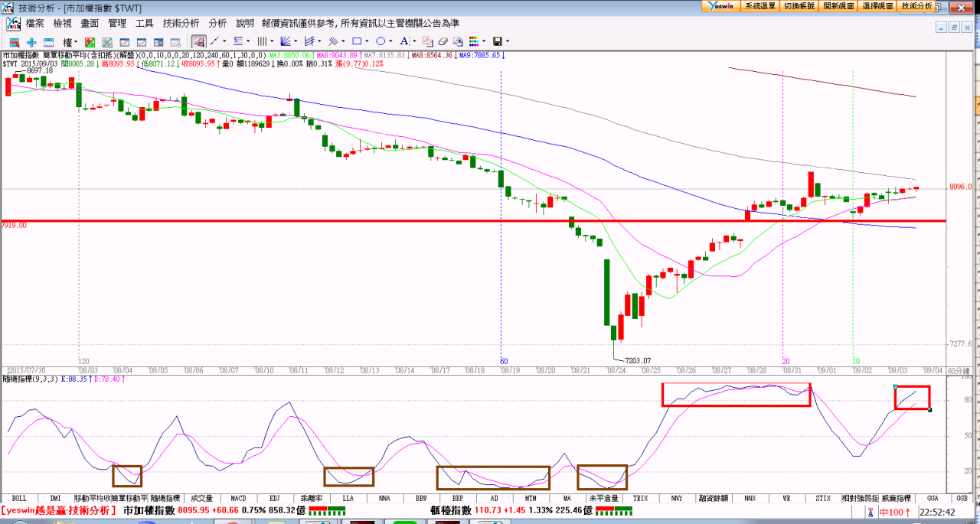Switch to the MACD indicator tab
Image resolution: width=980 pixels, height=524 pixels.
point(238,498)
